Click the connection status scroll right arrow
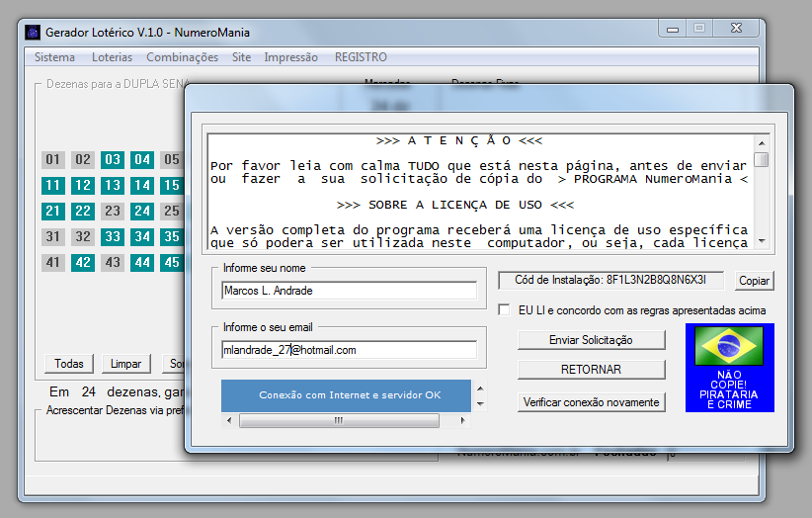Screen dimensions: 812x518 [462, 420]
